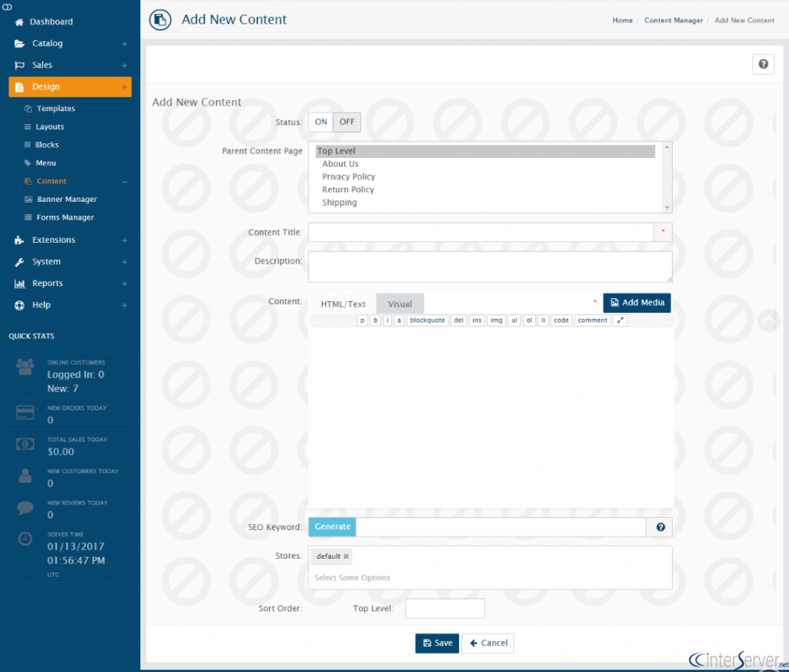789x672 pixels.
Task: Click the Add New Content page icon
Action: coord(160,19)
